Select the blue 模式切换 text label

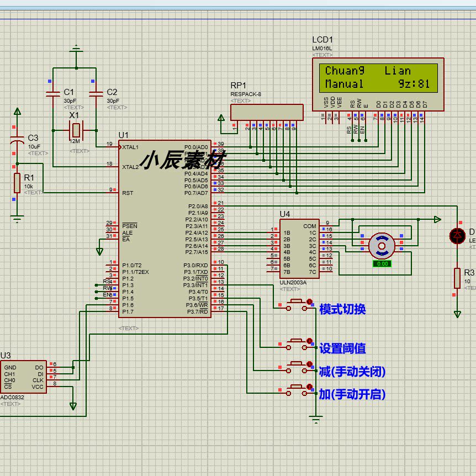click(342, 310)
